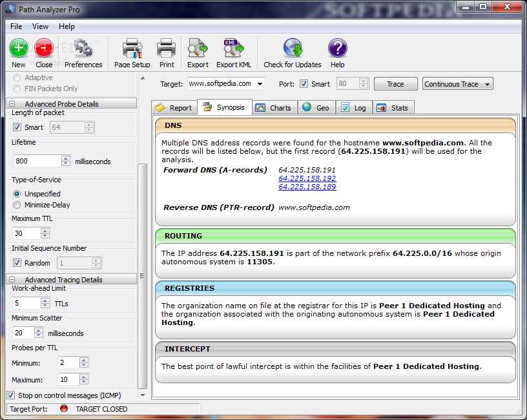Switch to the Report tab

pos(174,108)
